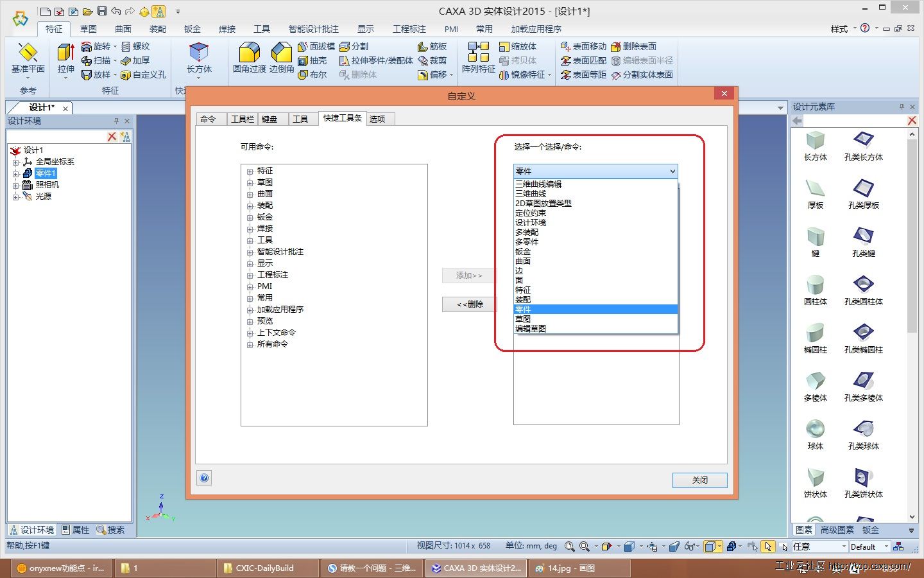Open CXIC-DailyBuild from the taskbar
Image resolution: width=924 pixels, height=578 pixels.
[268, 568]
